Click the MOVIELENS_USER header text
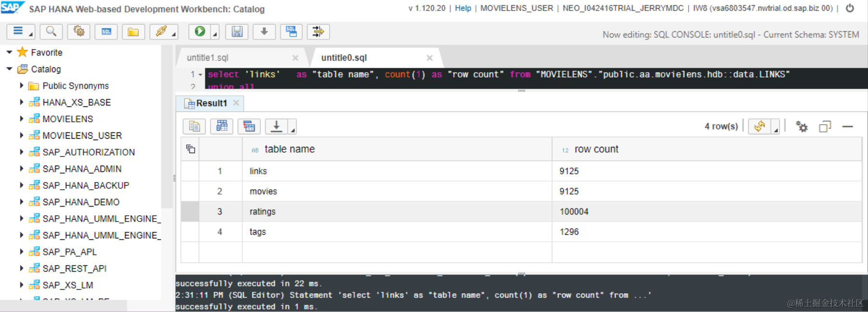This screenshot has height=312, width=868. pyautogui.click(x=517, y=8)
